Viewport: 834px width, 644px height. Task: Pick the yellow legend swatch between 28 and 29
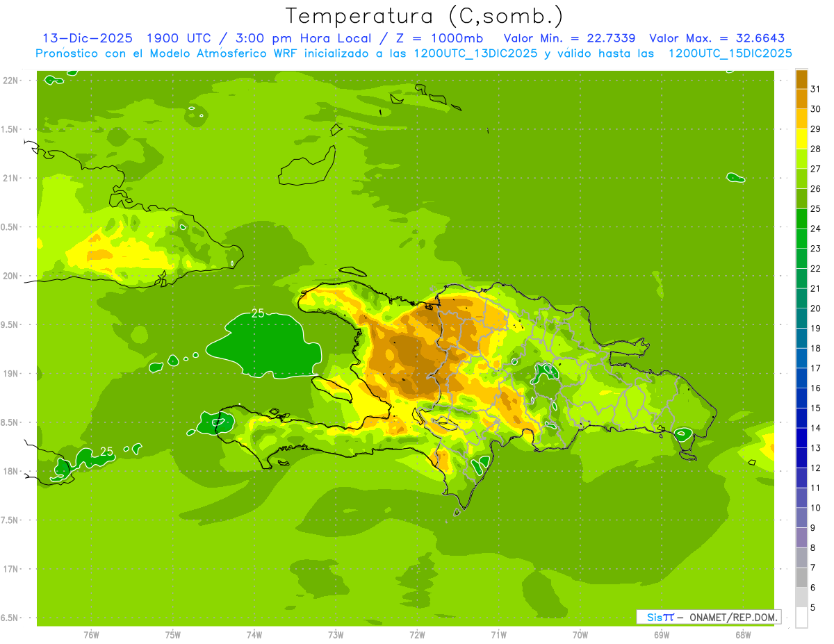pyautogui.click(x=801, y=138)
